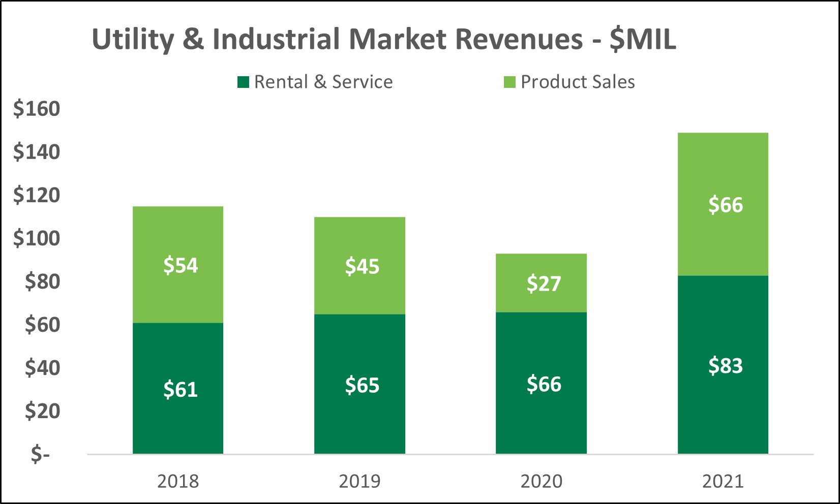Select the Rental & Service legend label
840x504 pixels.
coord(323,82)
